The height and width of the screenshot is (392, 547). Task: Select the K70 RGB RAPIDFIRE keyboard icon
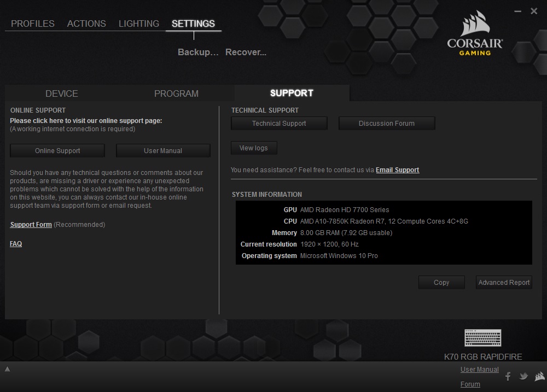click(483, 337)
